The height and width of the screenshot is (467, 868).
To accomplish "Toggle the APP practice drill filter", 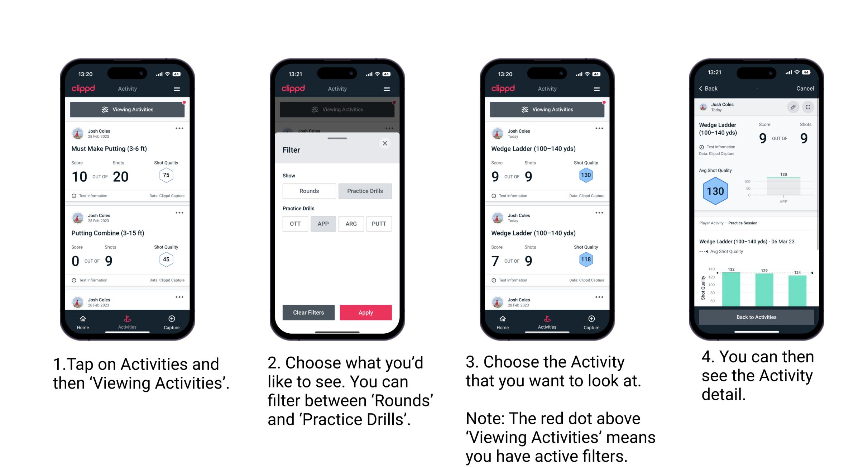I will click(323, 224).
